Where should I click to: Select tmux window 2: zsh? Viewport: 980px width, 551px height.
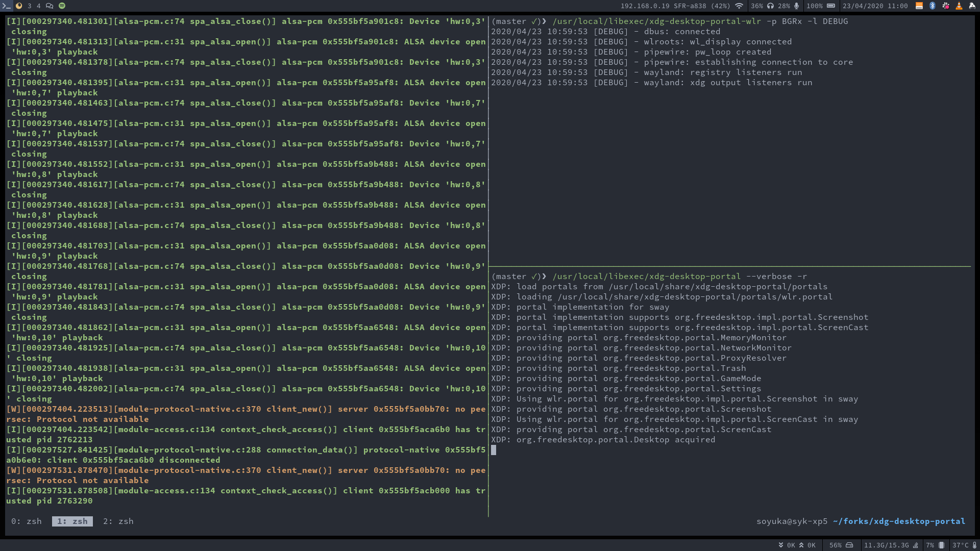pos(118,521)
